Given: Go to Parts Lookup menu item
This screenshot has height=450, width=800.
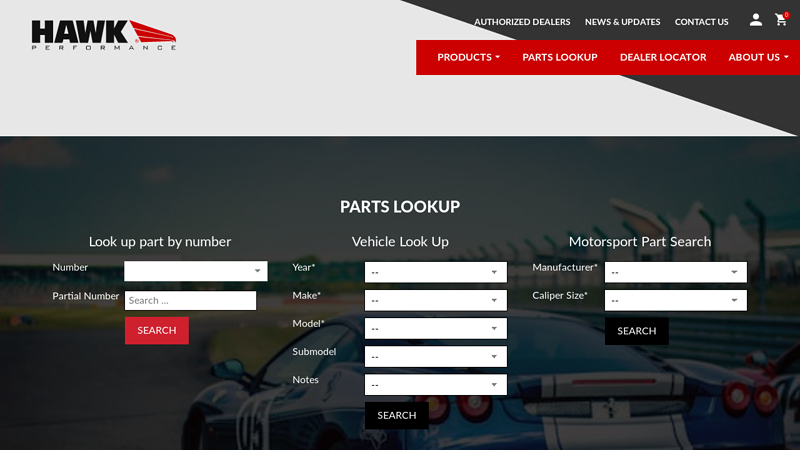Looking at the screenshot, I should tap(559, 57).
